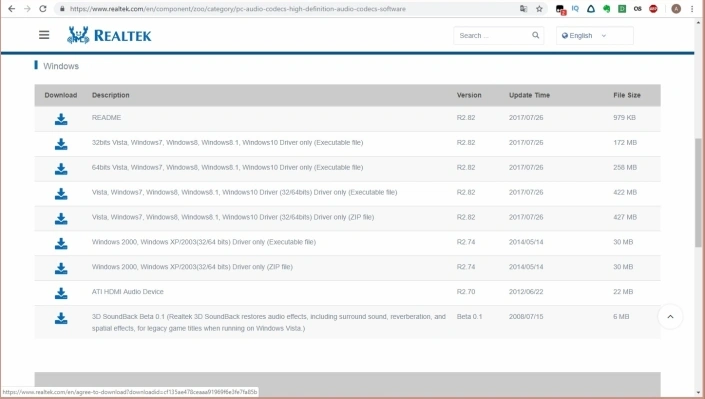Download Windows 2000/XP Executable driver
Viewport: 705px width, 399px height.
click(61, 243)
